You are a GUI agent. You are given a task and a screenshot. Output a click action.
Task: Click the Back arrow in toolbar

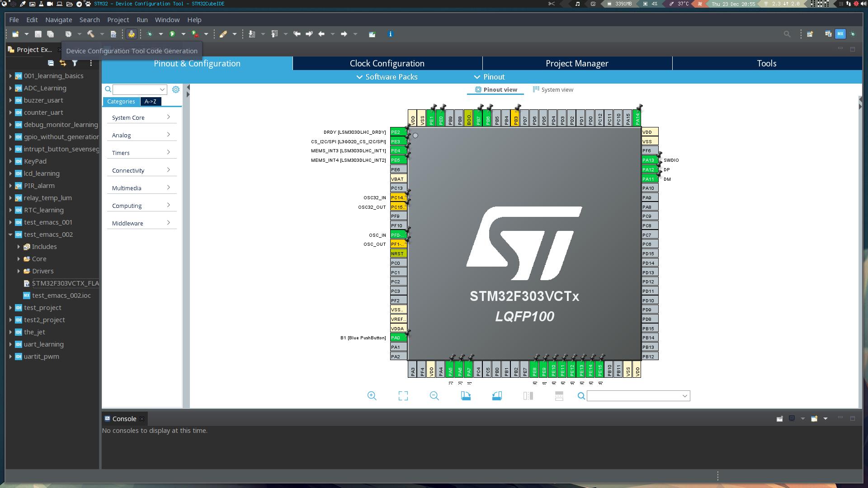[321, 34]
